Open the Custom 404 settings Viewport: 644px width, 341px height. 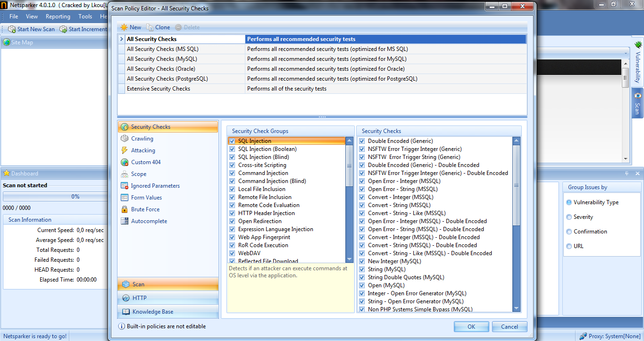click(168, 162)
